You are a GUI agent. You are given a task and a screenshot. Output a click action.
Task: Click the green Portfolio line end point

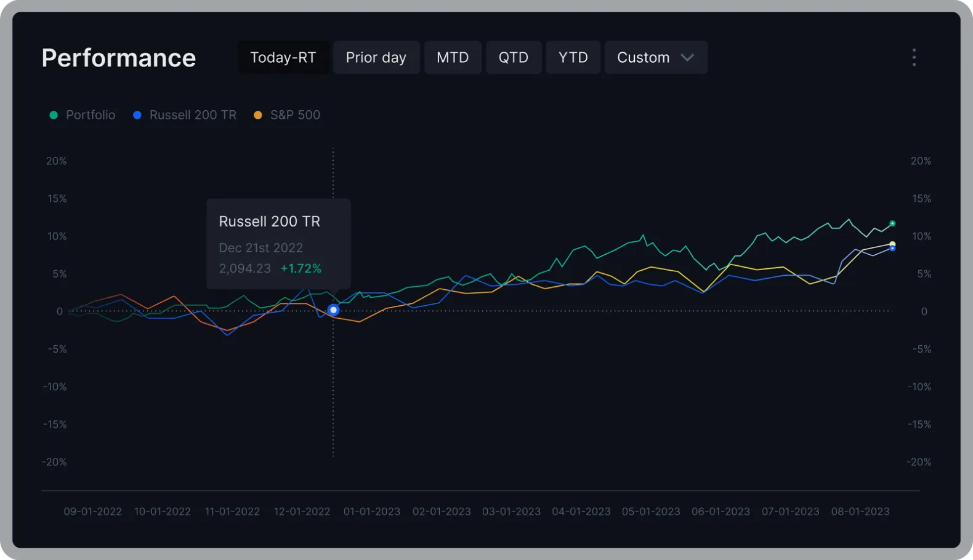[892, 223]
